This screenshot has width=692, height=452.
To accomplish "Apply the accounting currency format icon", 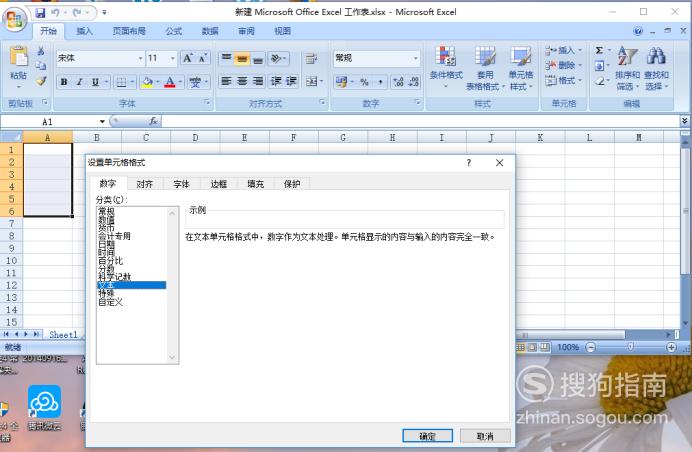I will [341, 82].
